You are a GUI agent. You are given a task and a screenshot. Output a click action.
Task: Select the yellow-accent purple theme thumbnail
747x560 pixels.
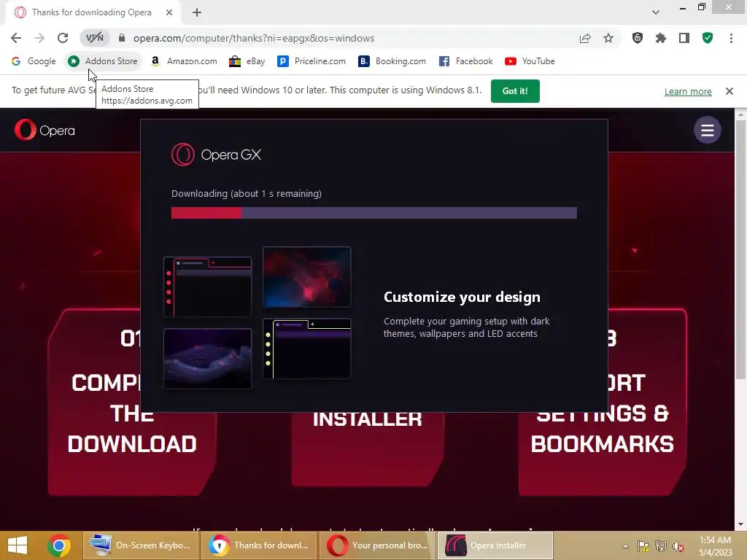pyautogui.click(x=307, y=349)
